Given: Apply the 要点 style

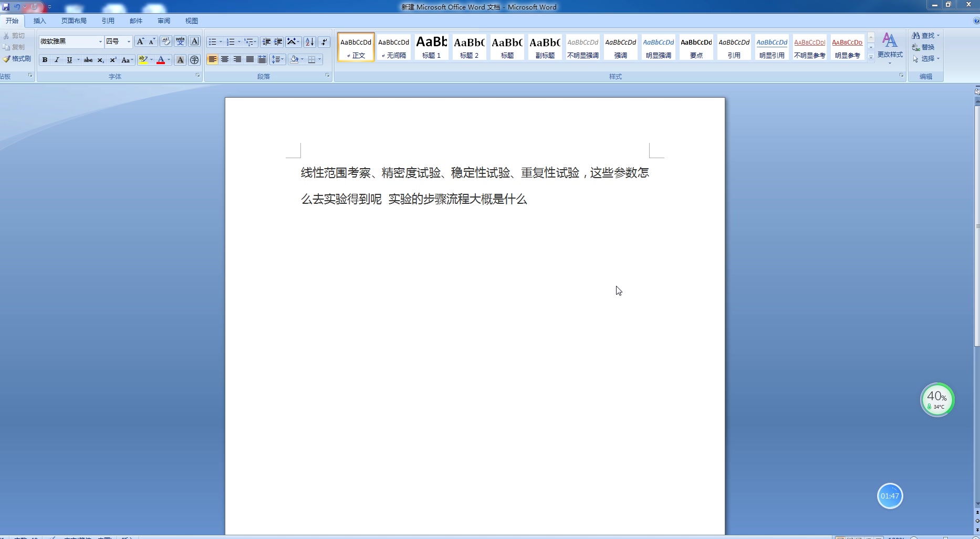Looking at the screenshot, I should [696, 47].
